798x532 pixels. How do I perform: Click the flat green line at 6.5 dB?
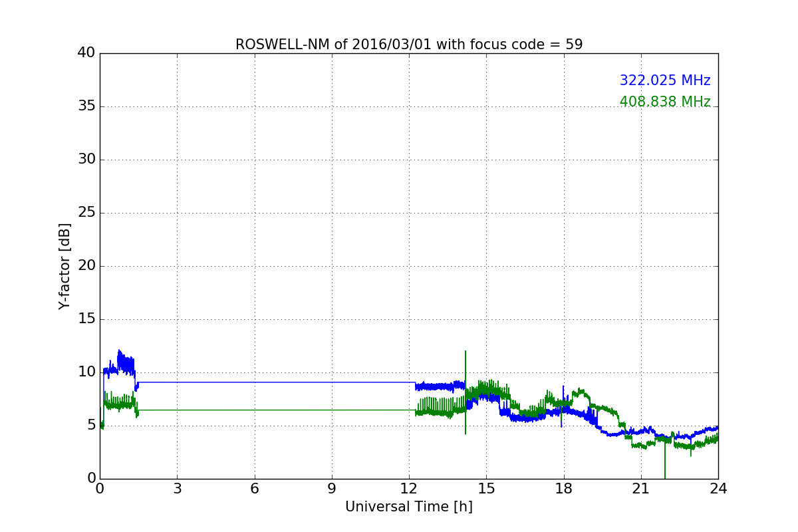point(276,410)
